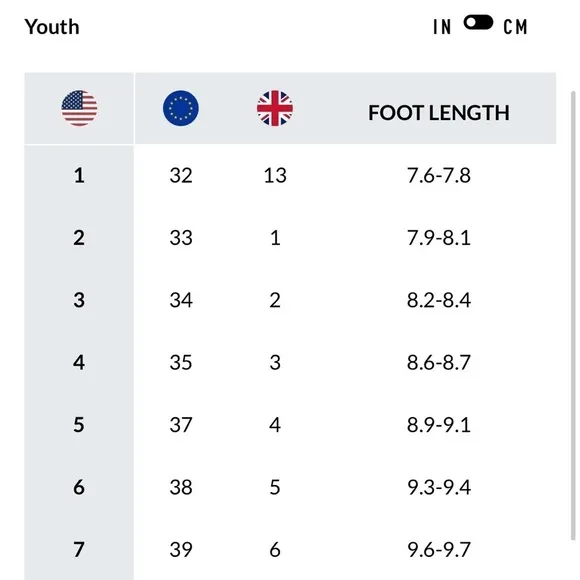Select US size 2 row
580x580 pixels.
coord(290,237)
